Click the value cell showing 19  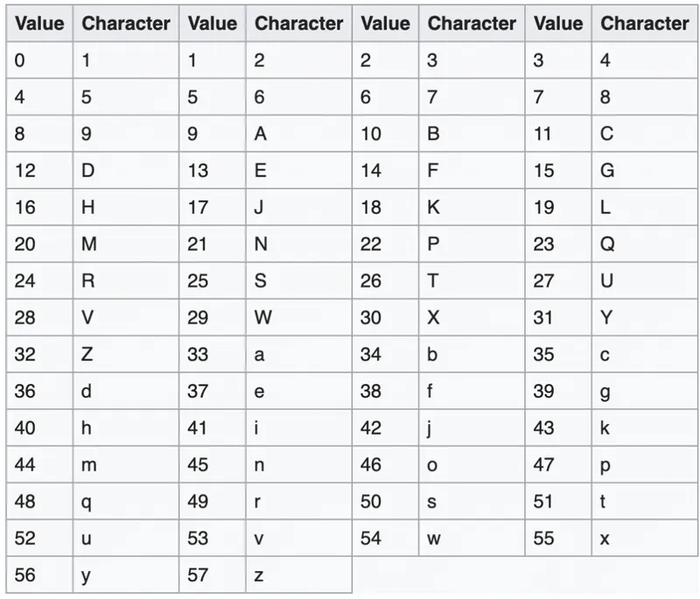(558, 207)
